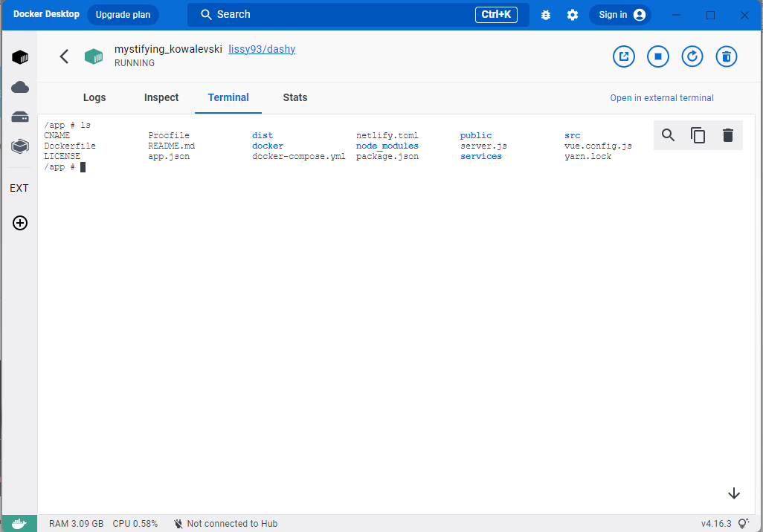Copy terminal output to clipboard
Viewport: 763px width, 532px height.
point(698,135)
